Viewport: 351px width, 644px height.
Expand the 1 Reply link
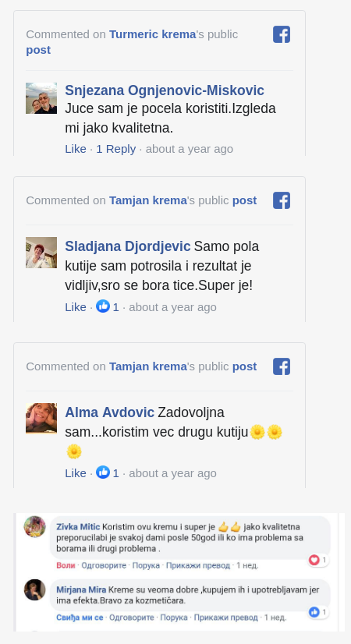pyautogui.click(x=116, y=149)
